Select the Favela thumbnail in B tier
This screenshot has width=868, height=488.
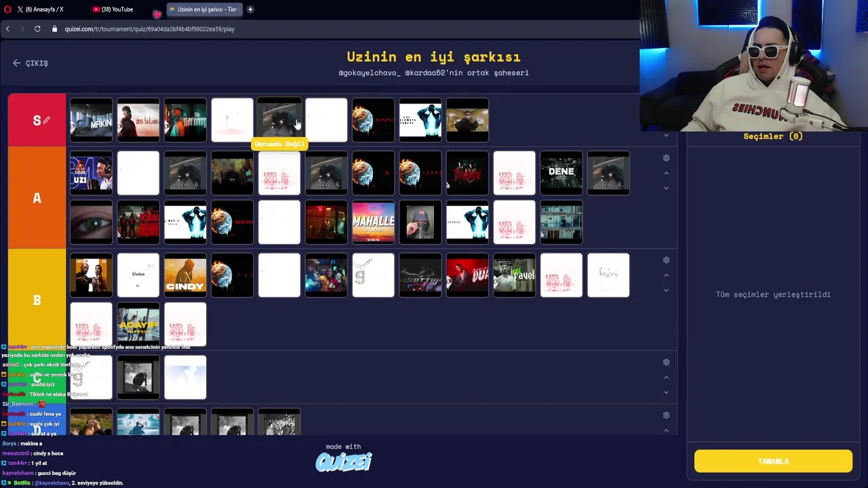pyautogui.click(x=514, y=275)
